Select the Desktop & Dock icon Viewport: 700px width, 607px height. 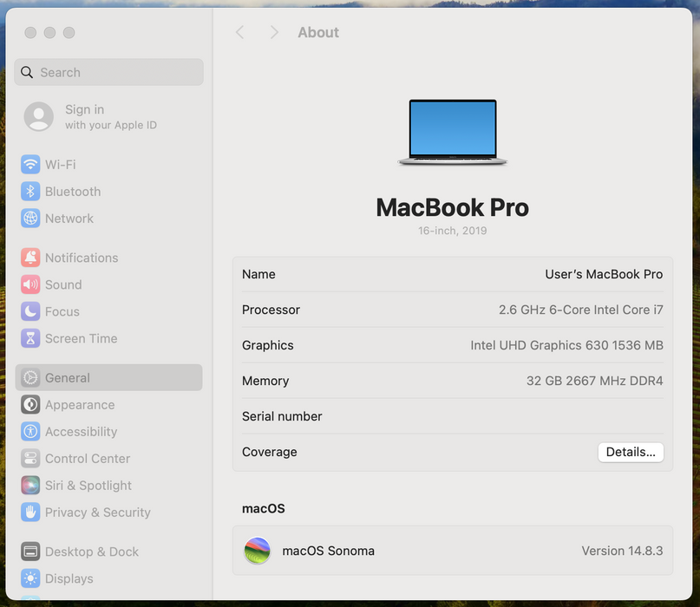click(x=30, y=552)
